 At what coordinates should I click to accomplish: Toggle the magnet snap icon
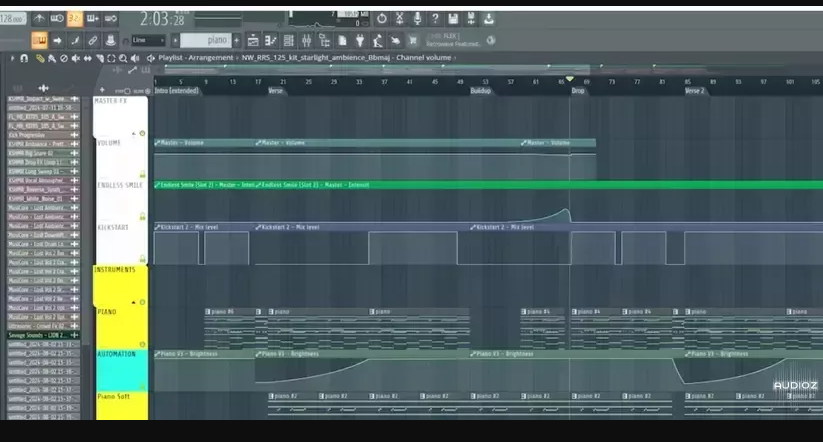coord(24,58)
